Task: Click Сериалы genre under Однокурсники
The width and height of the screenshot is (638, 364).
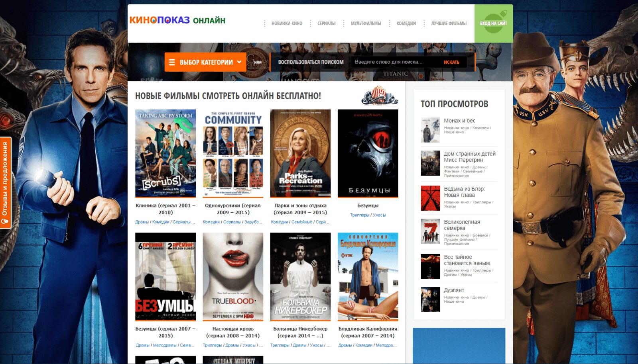Action: click(x=232, y=222)
